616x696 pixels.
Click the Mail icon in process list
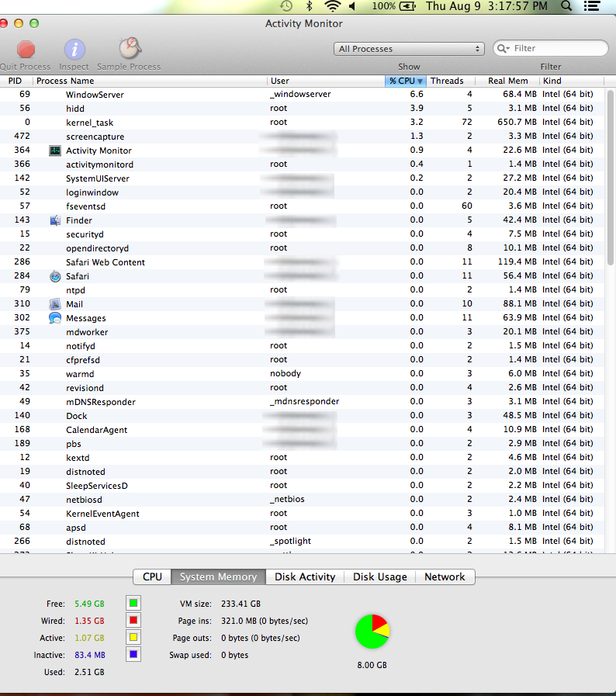pos(55,304)
